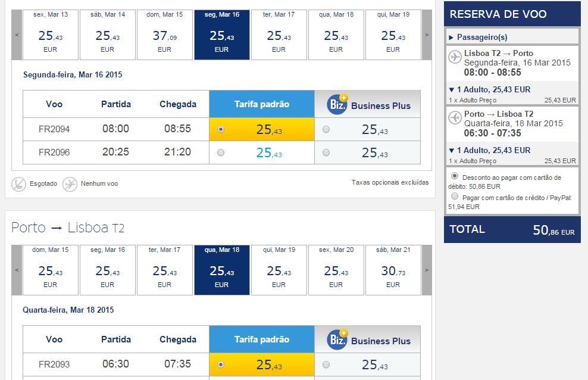Viewport: 588px width, 380px height.
Task: Click next-dates arrow on return calendar
Action: [x=426, y=270]
